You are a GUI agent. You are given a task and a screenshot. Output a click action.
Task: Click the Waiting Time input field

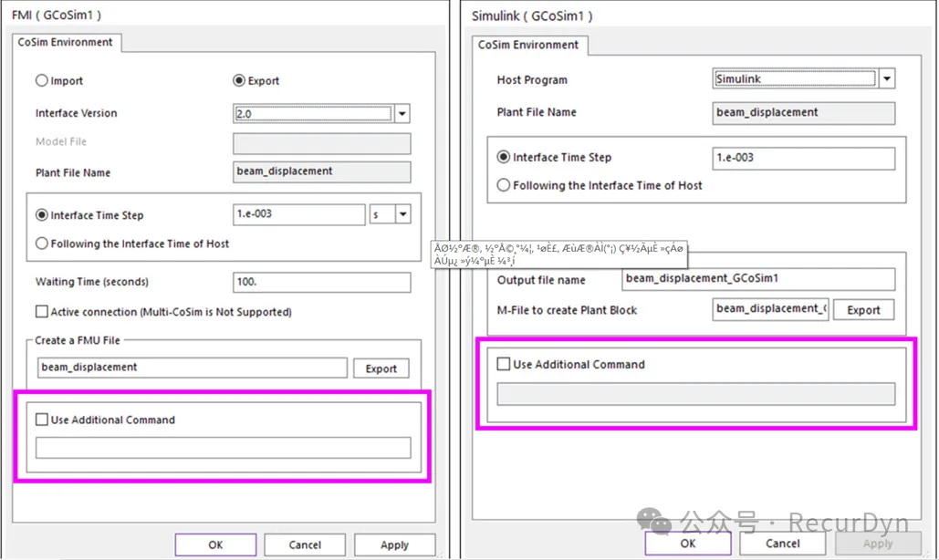(321, 283)
